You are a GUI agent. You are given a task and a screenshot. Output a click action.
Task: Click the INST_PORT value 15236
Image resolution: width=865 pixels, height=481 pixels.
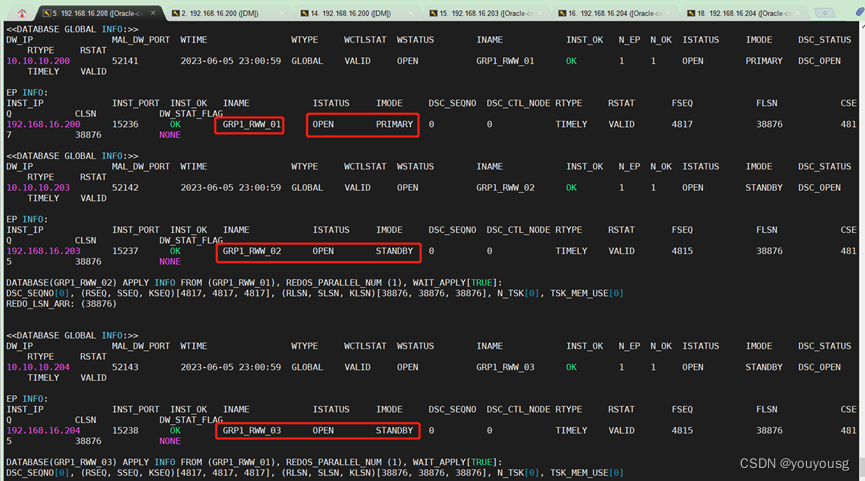click(125, 124)
